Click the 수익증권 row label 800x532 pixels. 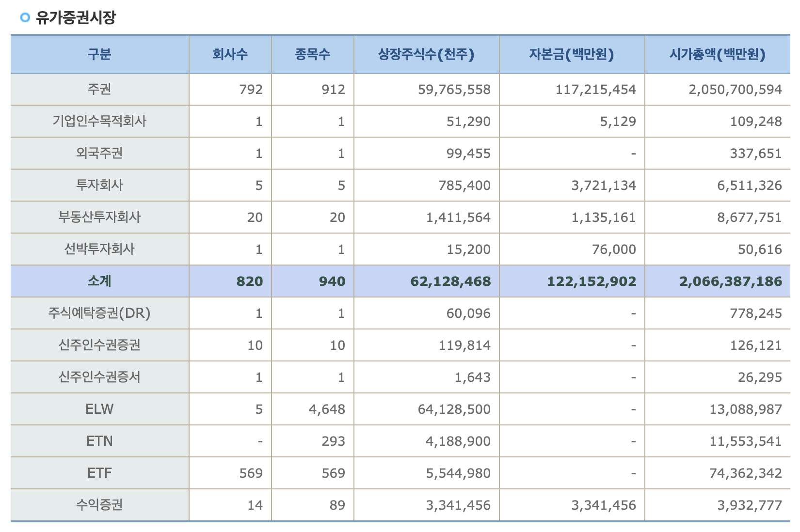coord(99,505)
